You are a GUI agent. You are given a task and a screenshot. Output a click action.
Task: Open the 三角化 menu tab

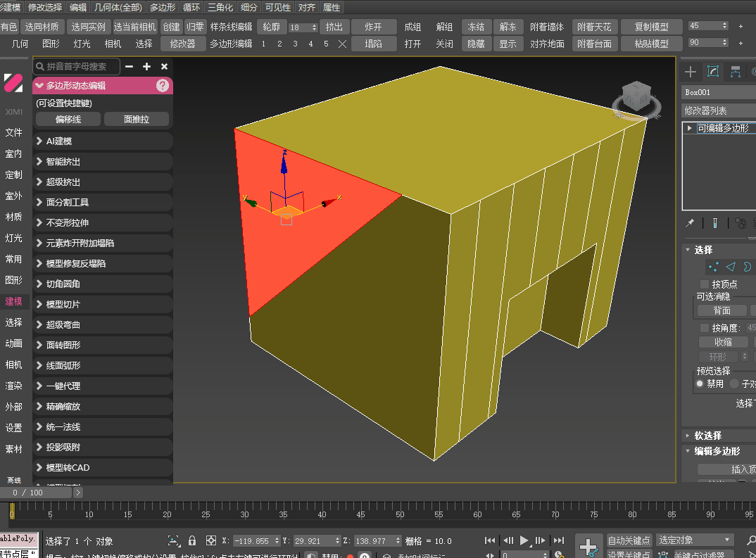[220, 8]
